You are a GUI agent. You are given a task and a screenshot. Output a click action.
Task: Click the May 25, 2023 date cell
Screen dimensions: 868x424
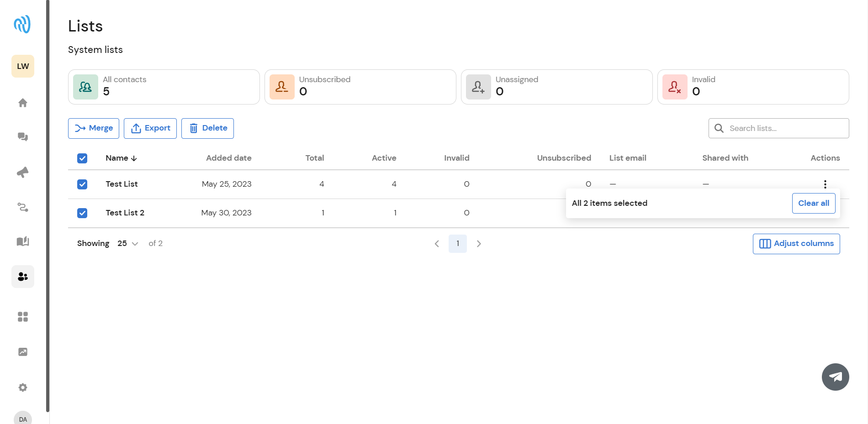[x=227, y=184]
